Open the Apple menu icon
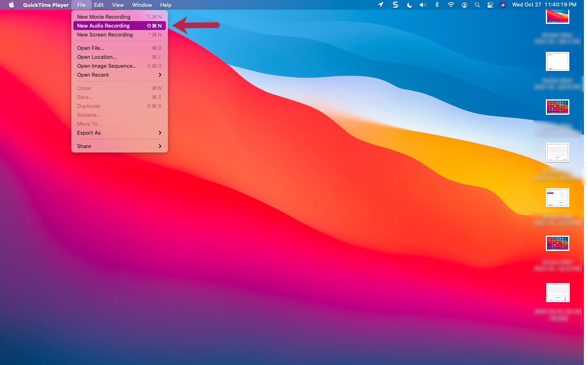 11,5
